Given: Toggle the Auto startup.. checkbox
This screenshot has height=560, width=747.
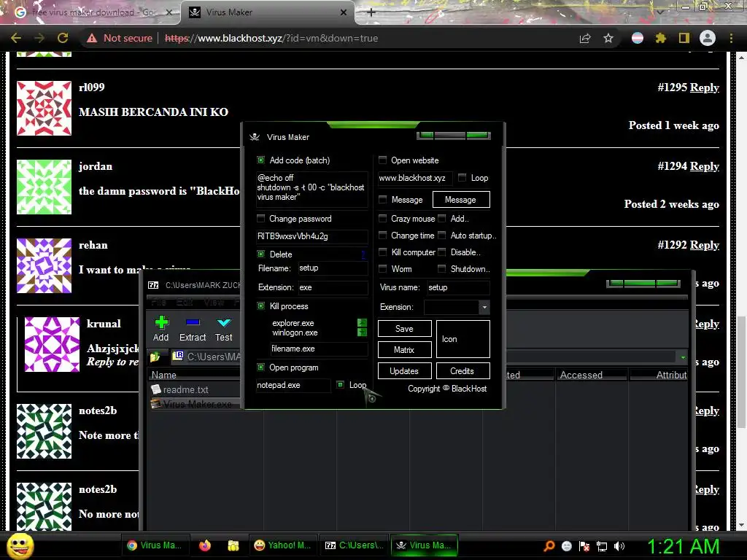Looking at the screenshot, I should click(x=441, y=235).
